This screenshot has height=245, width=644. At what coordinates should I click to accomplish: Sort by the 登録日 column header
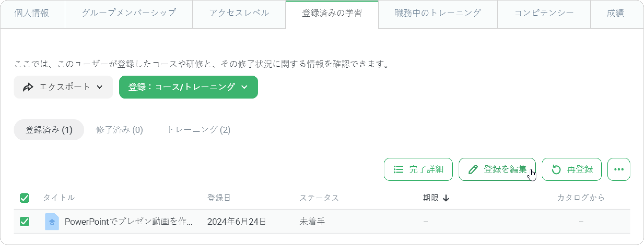point(219,198)
